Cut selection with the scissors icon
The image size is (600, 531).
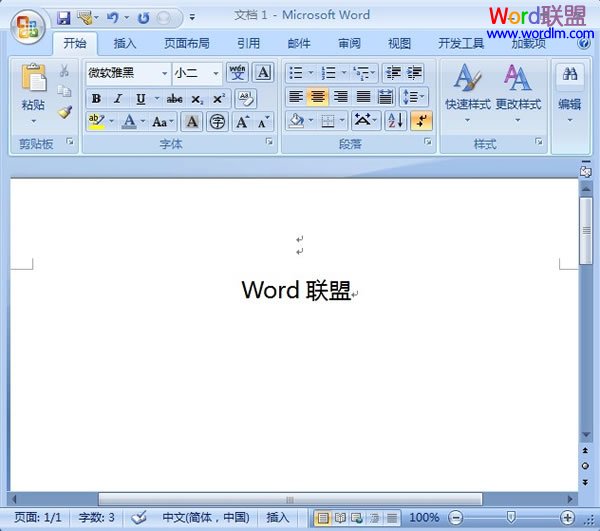(64, 71)
